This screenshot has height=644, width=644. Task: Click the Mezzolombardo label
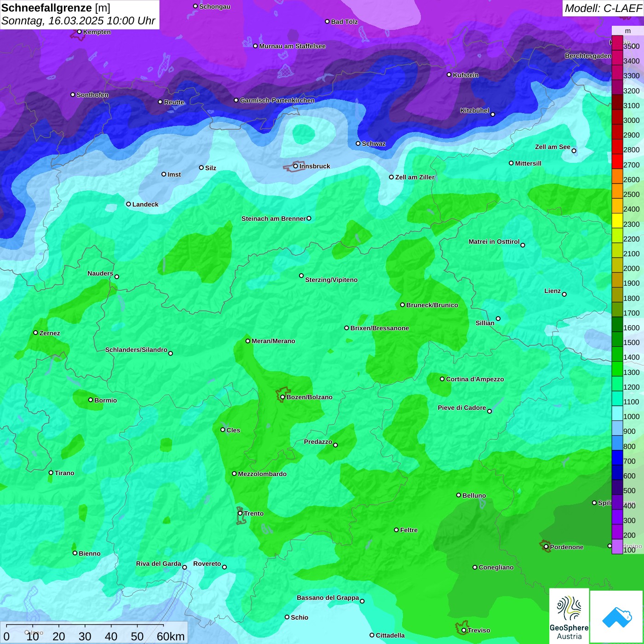pyautogui.click(x=262, y=474)
